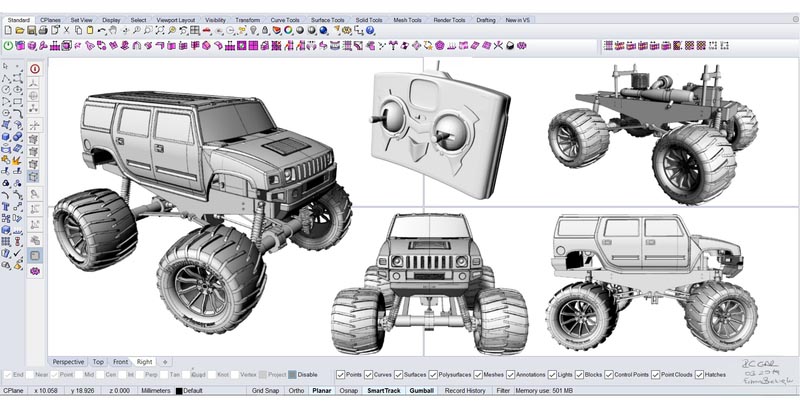Click the New document icon
This screenshot has height=407, width=800.
click(x=8, y=31)
